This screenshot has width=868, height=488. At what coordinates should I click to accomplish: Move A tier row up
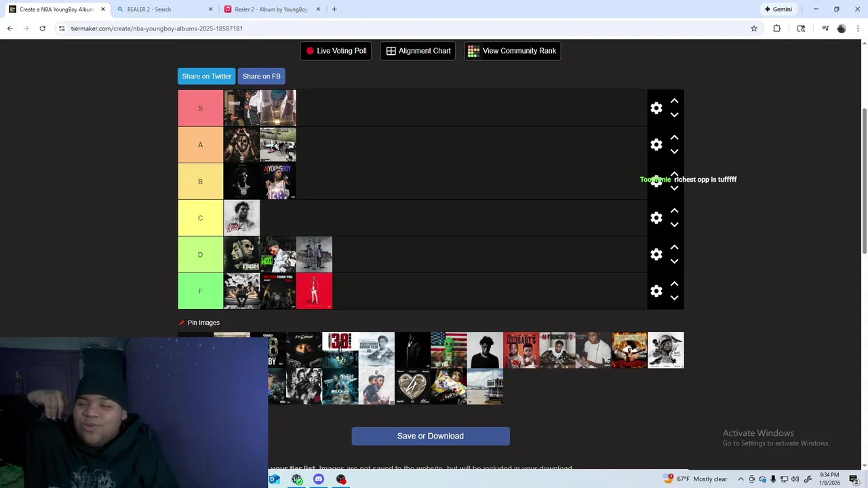tap(674, 138)
